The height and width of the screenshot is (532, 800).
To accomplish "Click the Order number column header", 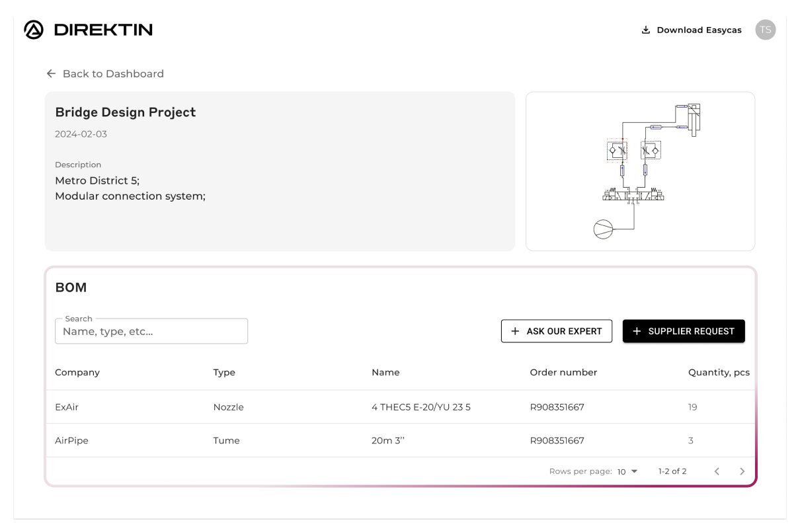I will (563, 373).
